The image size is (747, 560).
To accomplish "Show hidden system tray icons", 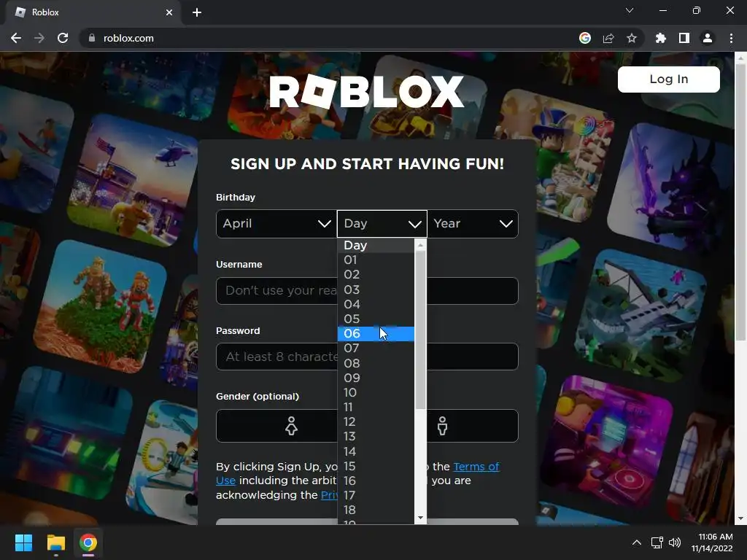I will coord(636,542).
